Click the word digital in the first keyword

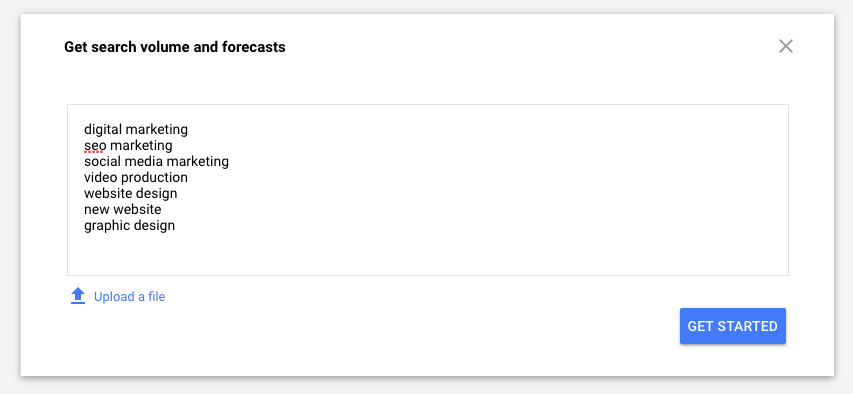103,130
